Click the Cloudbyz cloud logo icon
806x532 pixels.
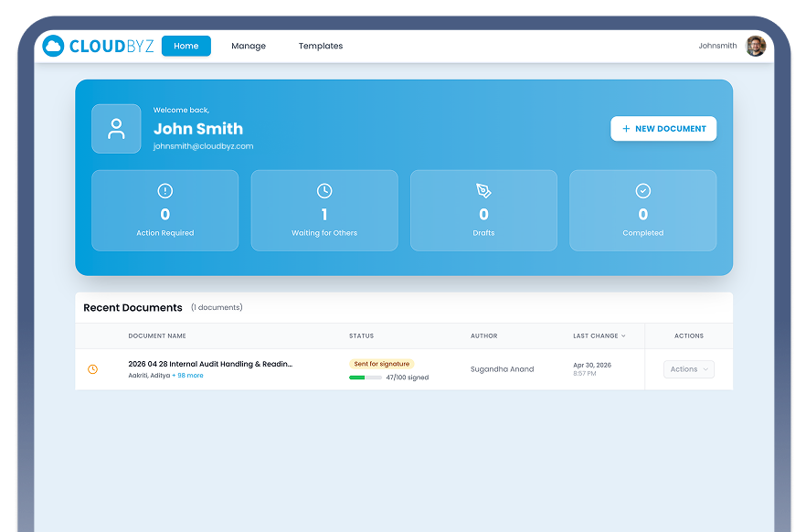coord(53,46)
